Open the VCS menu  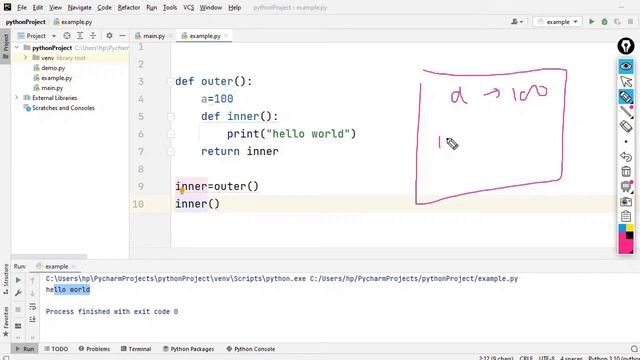pos(189,7)
